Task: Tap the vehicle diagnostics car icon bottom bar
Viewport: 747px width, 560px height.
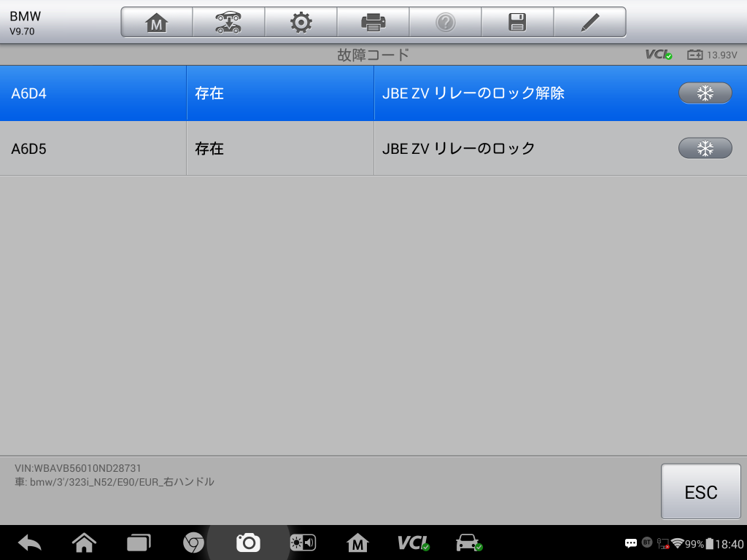Action: pos(469,542)
